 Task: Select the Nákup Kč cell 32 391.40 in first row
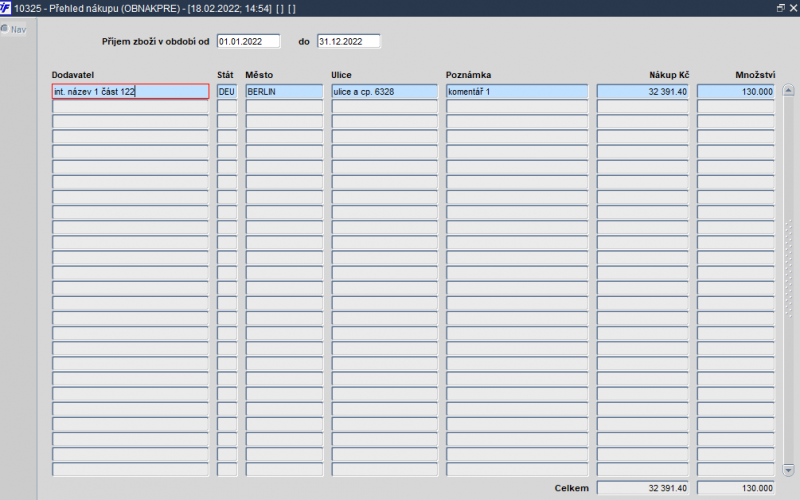(643, 91)
